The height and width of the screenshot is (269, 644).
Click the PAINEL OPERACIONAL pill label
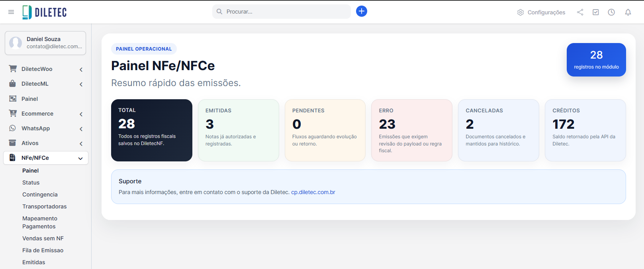click(x=144, y=49)
